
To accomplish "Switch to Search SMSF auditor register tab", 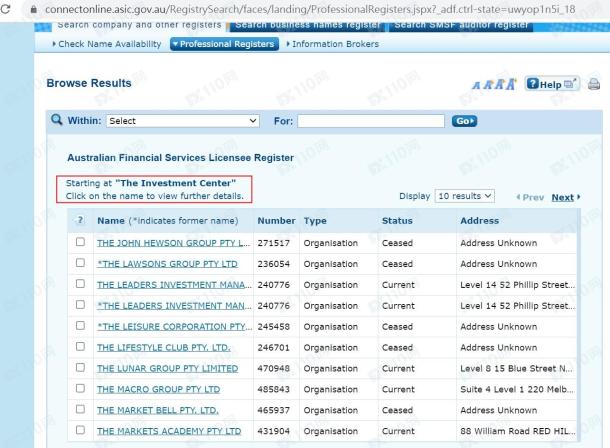I will (461, 26).
